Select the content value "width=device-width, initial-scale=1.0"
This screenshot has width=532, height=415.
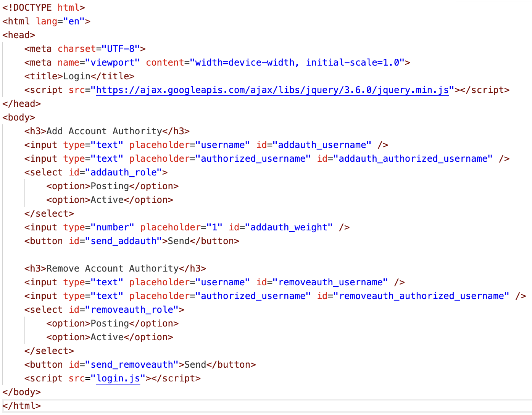coord(297,63)
